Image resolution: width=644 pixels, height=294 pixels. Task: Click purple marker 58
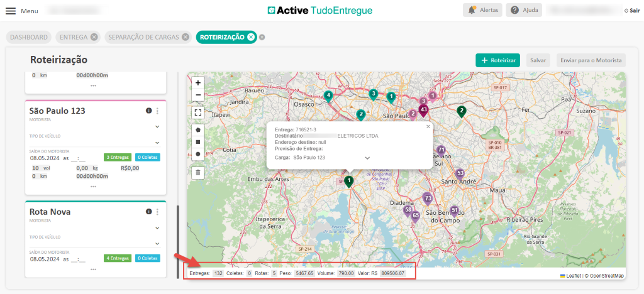click(x=408, y=210)
